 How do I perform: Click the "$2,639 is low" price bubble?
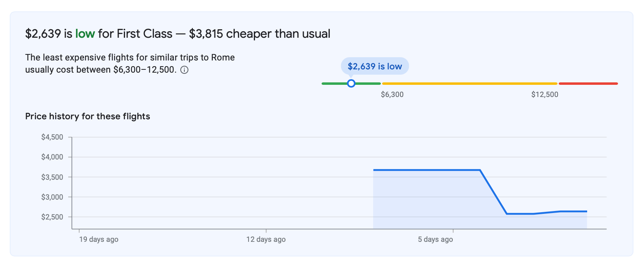[x=374, y=66]
